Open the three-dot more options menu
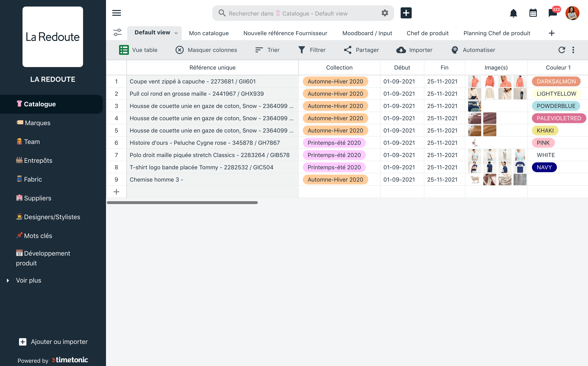588x366 pixels. click(x=573, y=50)
